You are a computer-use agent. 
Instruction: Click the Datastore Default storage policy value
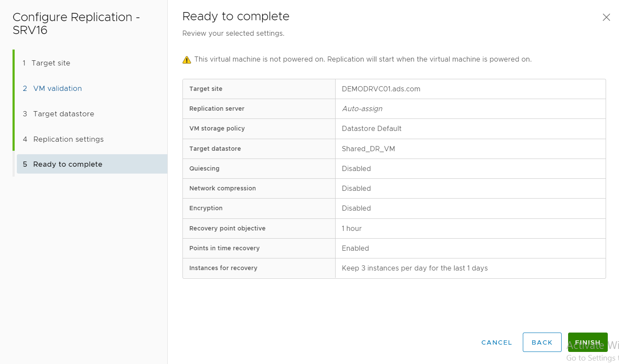click(x=371, y=129)
